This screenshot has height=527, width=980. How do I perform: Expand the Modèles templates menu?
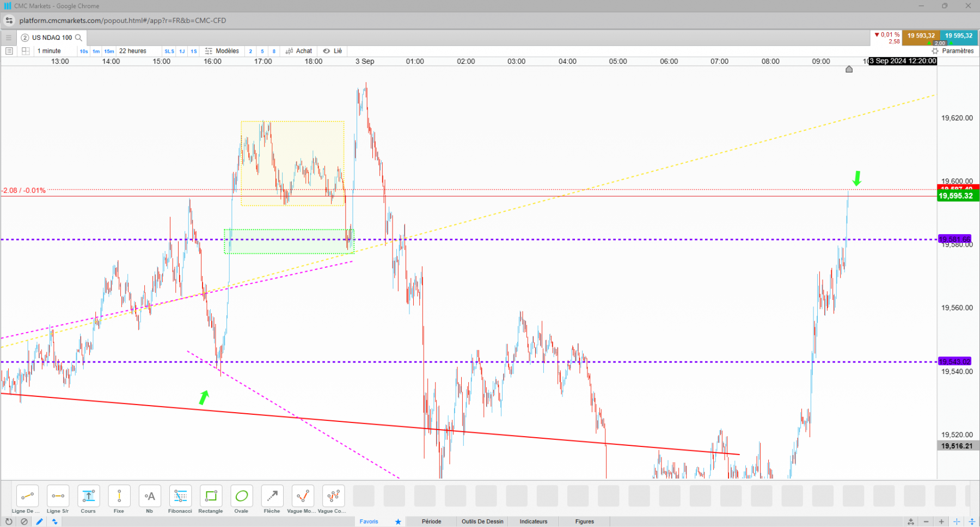tap(222, 51)
